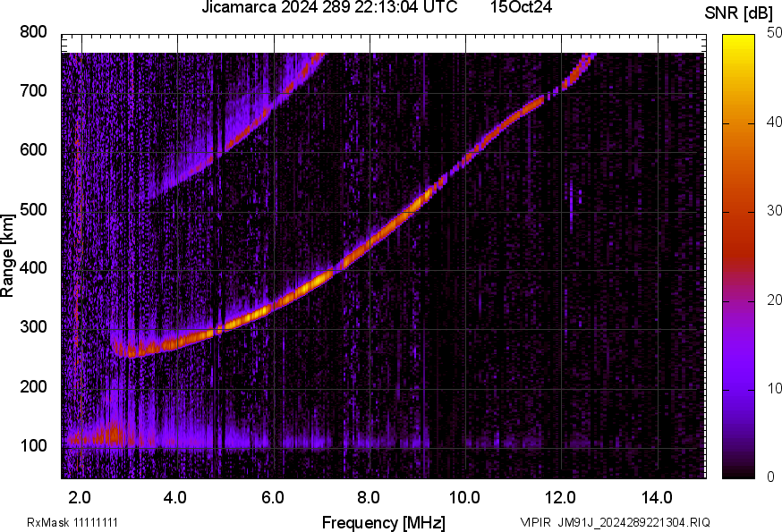The width and height of the screenshot is (782, 532).
Task: Click the y-axis tick label '300'
Action: tap(33, 327)
